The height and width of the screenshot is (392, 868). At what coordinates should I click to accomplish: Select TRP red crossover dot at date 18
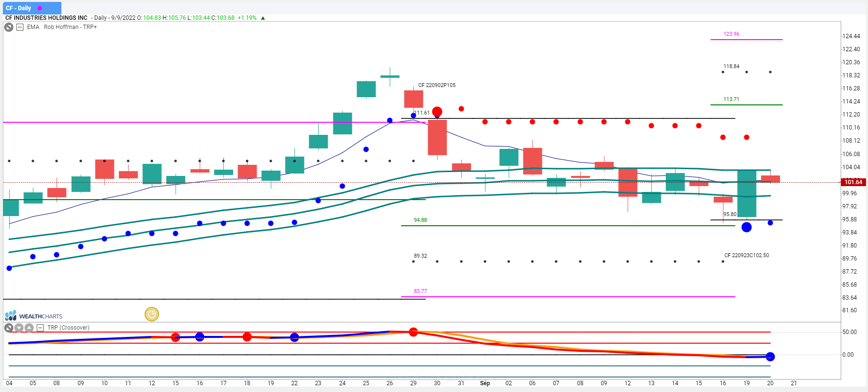pyautogui.click(x=247, y=337)
